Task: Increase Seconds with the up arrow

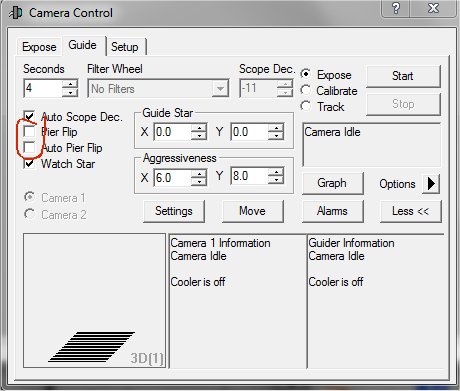Action: pos(70,84)
